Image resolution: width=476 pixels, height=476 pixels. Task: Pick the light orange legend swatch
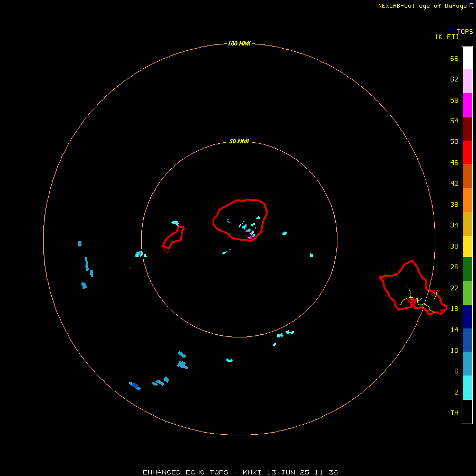click(467, 200)
